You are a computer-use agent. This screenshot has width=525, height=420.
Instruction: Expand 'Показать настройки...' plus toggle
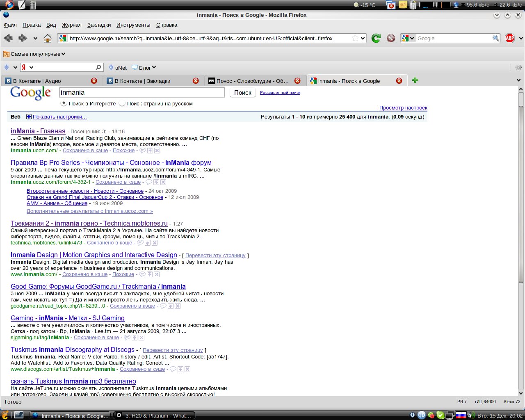click(29, 117)
